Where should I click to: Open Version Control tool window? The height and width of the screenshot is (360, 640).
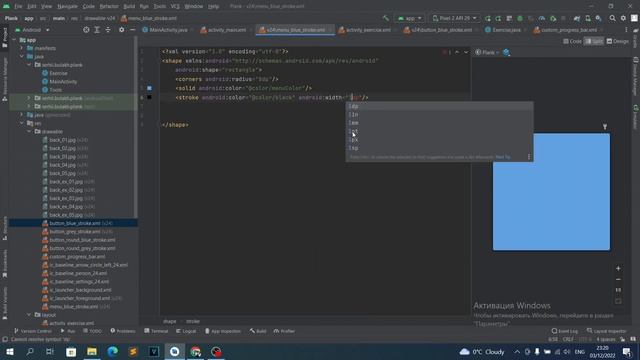pyautogui.click(x=33, y=331)
